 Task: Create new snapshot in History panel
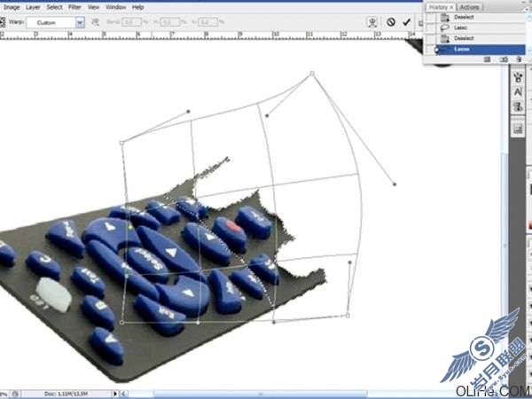point(504,59)
